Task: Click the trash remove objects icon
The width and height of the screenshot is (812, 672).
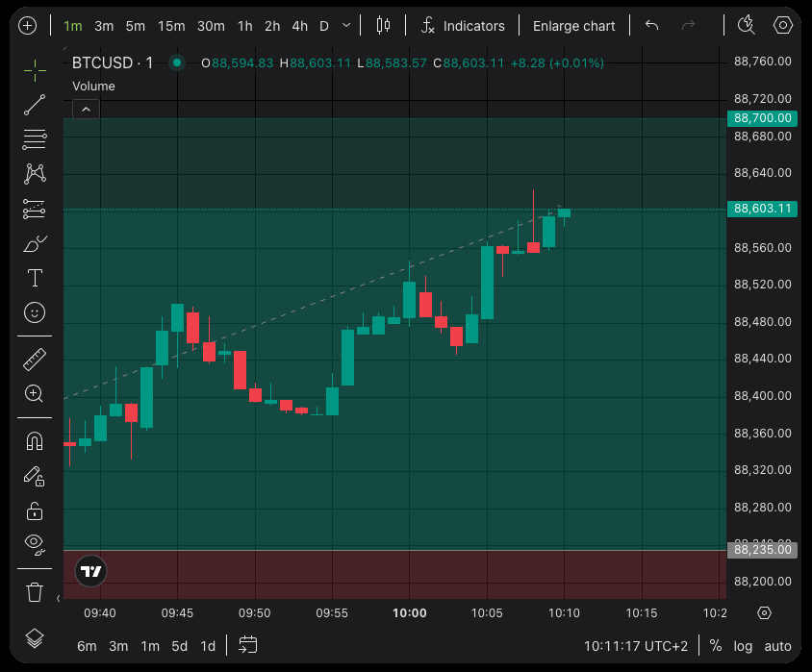Action: [x=35, y=591]
